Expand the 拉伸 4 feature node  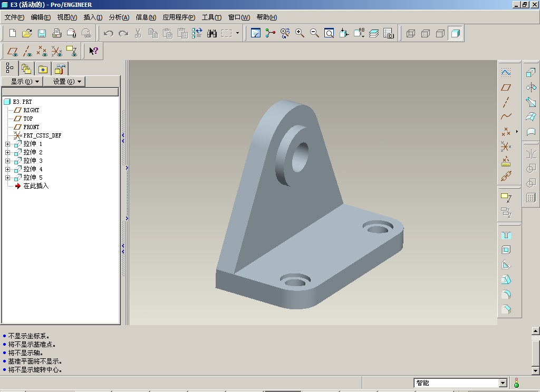(x=7, y=169)
